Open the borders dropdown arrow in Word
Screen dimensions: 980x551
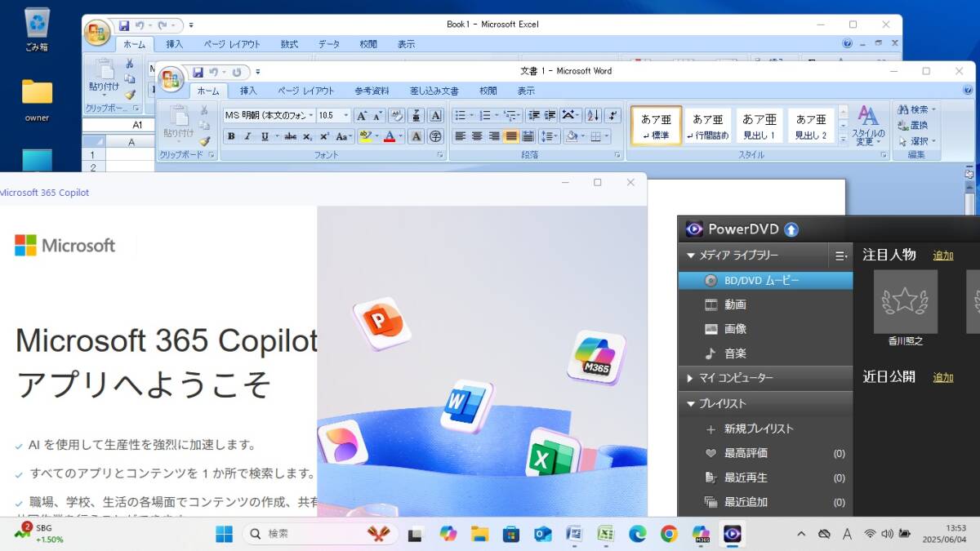click(x=607, y=136)
